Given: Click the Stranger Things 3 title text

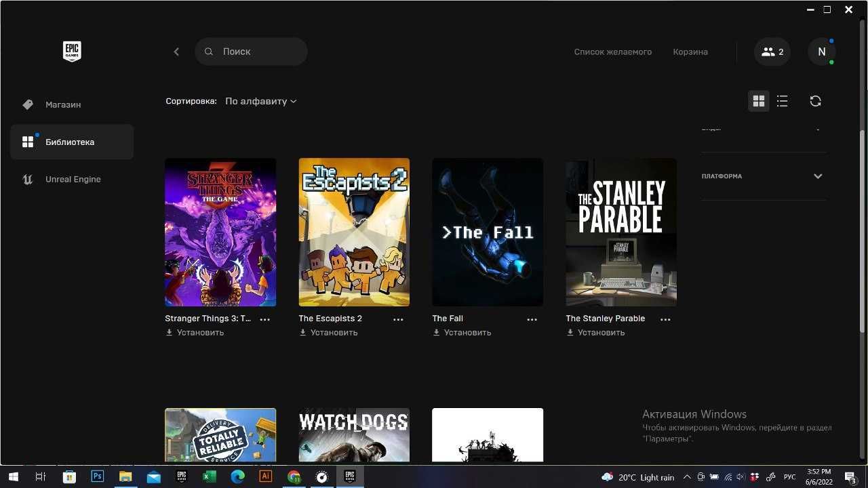Looking at the screenshot, I should 208,319.
